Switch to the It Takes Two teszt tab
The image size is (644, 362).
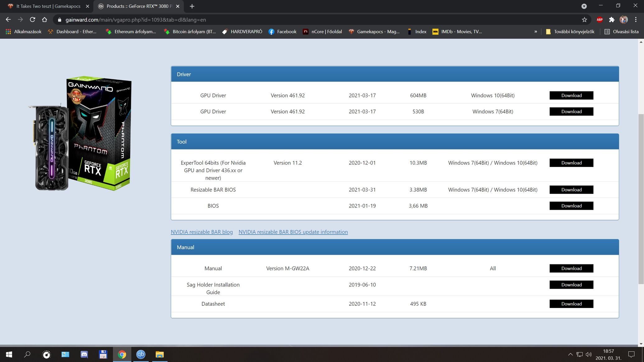pos(48,6)
